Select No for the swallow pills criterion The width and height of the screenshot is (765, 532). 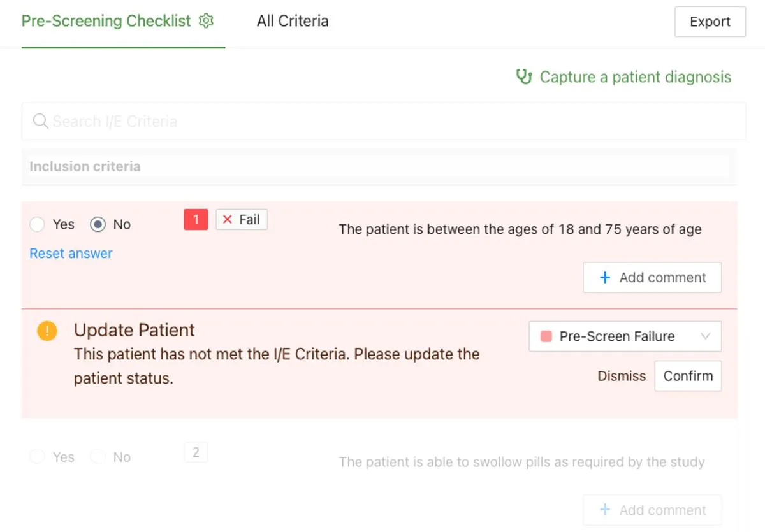pyautogui.click(x=98, y=456)
